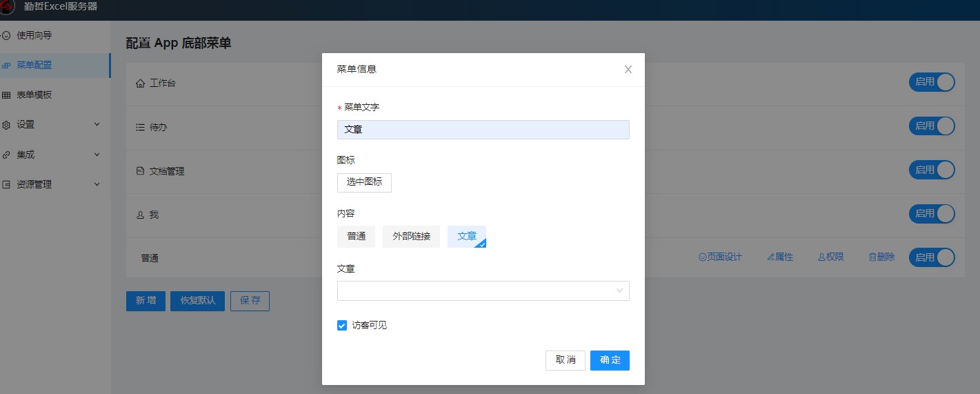Click the home icon beside 工作台

click(141, 83)
